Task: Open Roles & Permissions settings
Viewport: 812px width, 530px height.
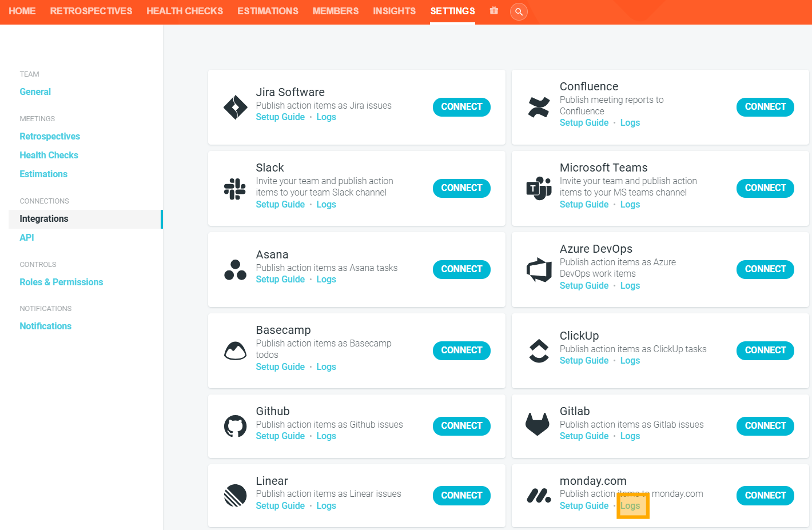Action: tap(61, 282)
